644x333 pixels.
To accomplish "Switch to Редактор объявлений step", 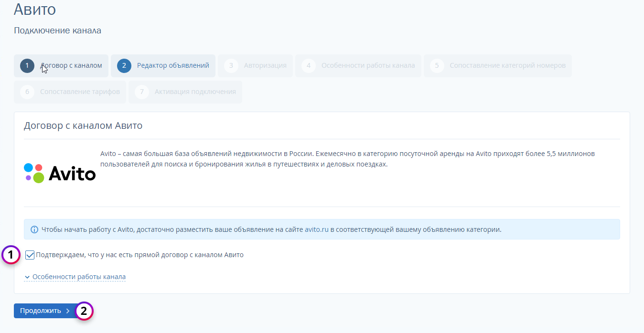I will 173,66.
